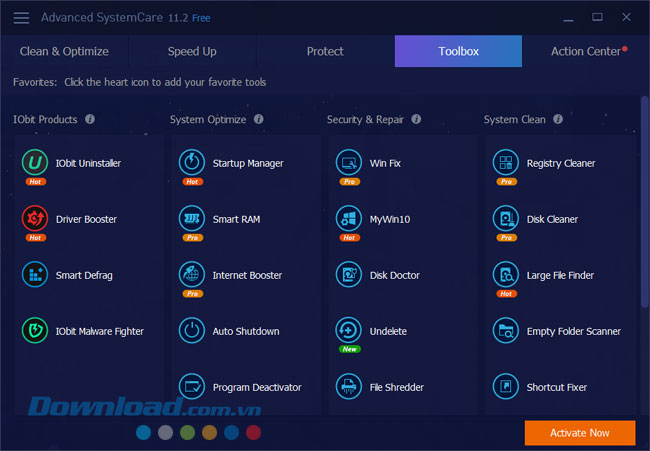This screenshot has height=451, width=650.
Task: Click the Smart Defrag label
Action: (x=84, y=275)
